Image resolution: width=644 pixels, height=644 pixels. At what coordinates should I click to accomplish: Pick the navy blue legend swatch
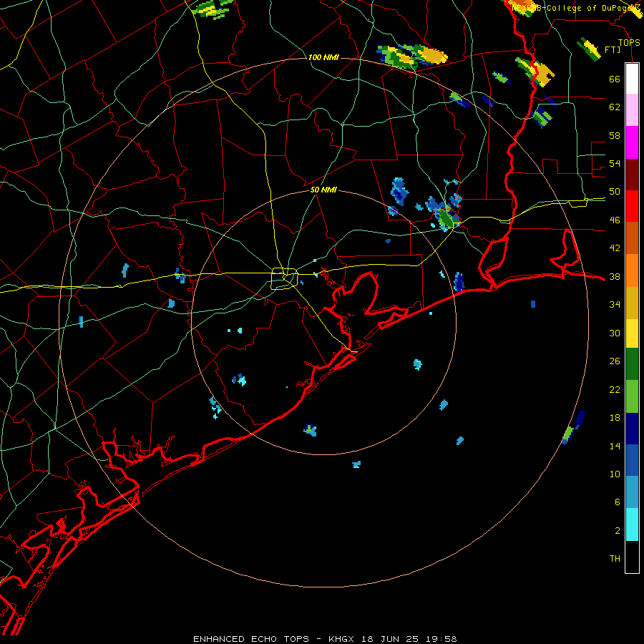pos(632,428)
